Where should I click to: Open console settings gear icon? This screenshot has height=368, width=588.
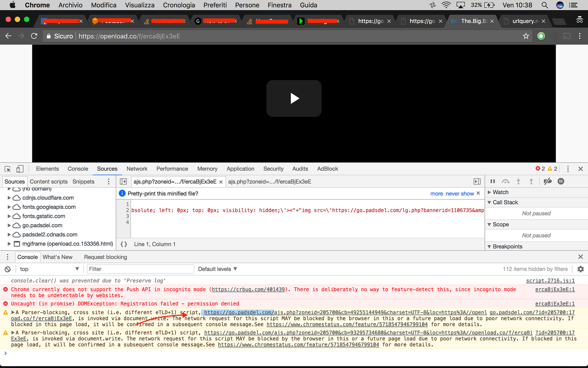click(x=580, y=269)
